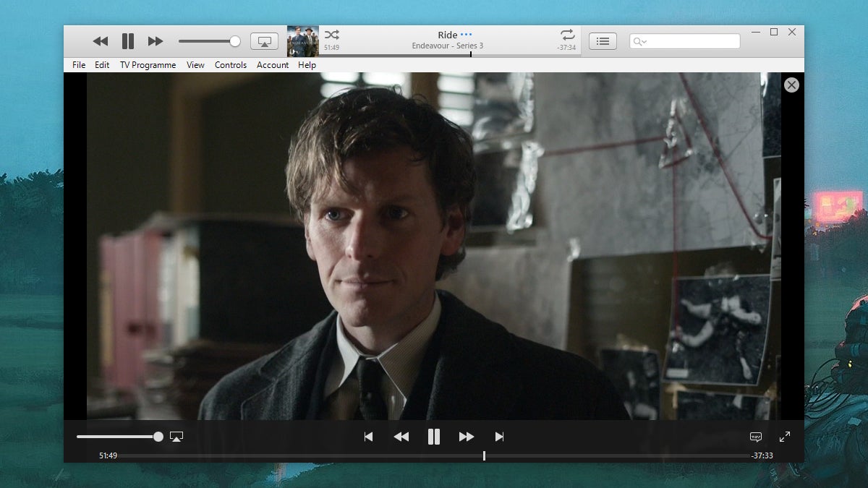
Task: Click the Endeavour artwork thumbnail
Action: coord(304,41)
